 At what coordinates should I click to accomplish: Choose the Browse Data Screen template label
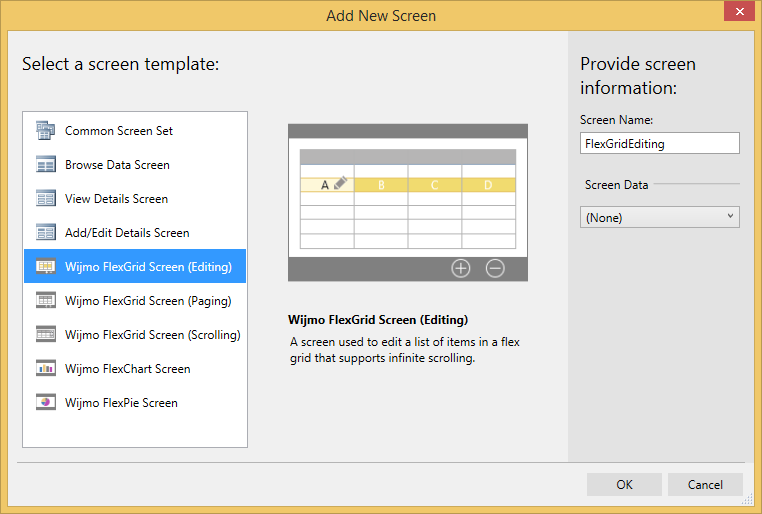point(117,164)
